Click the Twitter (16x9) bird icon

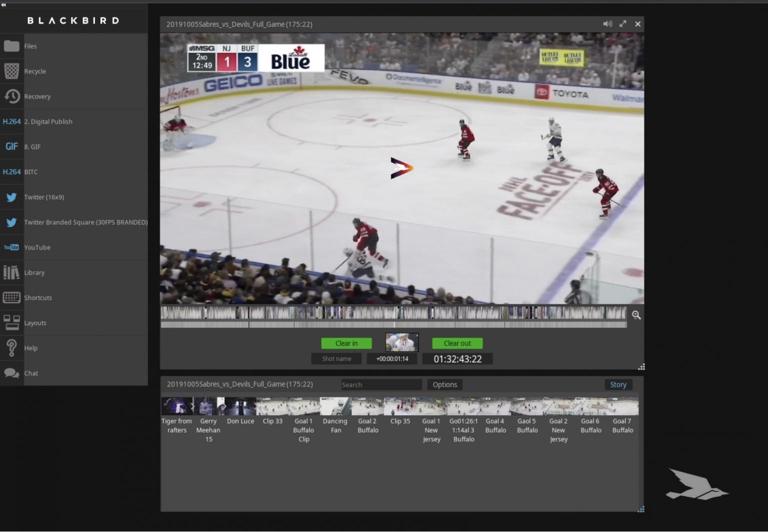(11, 197)
